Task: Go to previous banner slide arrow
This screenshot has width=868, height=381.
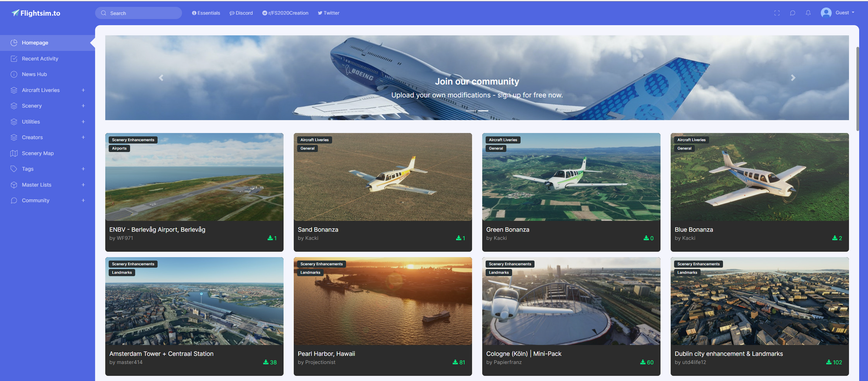Action: 161,78
